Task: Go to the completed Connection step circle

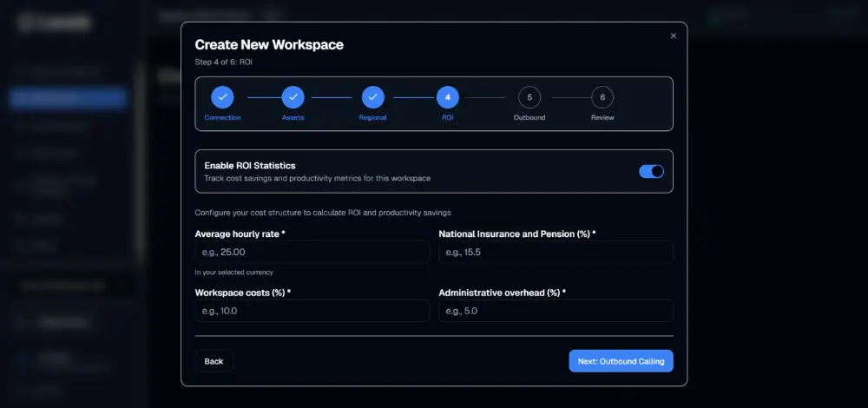Action: (222, 97)
